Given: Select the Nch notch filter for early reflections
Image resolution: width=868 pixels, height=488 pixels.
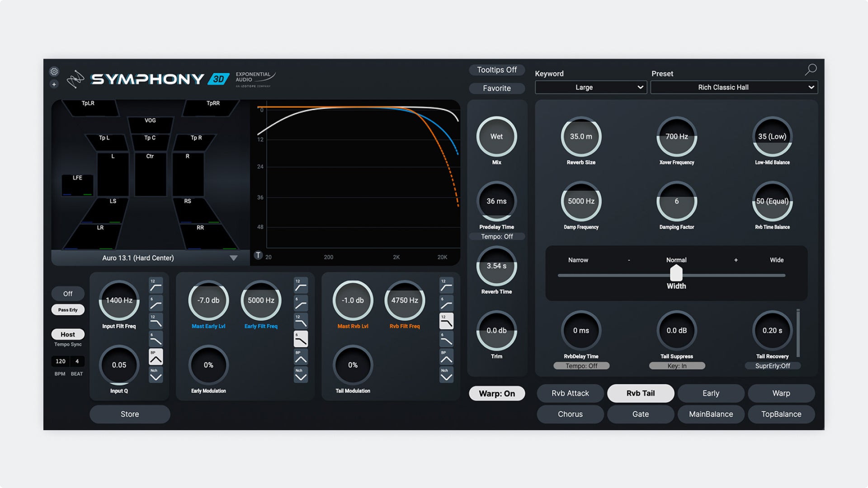Looking at the screenshot, I should click(301, 370).
